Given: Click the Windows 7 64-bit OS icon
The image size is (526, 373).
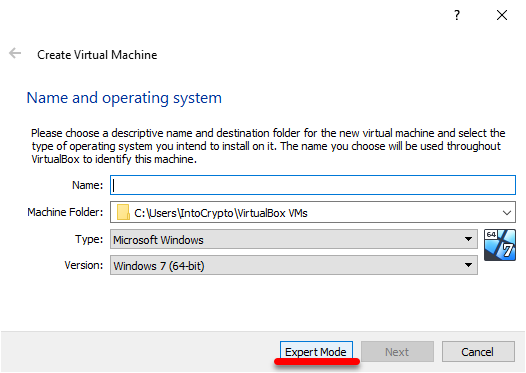Looking at the screenshot, I should click(499, 245).
